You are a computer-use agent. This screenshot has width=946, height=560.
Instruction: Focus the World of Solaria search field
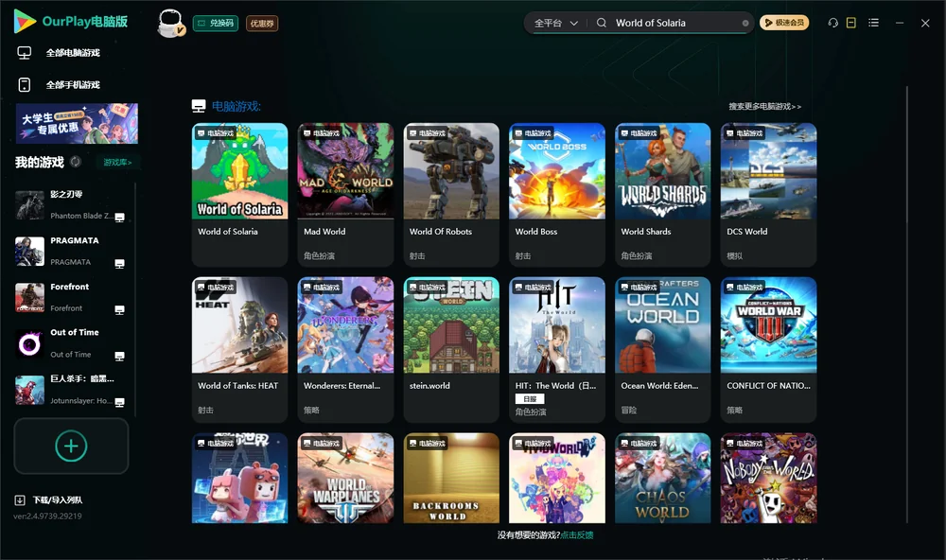click(x=675, y=23)
